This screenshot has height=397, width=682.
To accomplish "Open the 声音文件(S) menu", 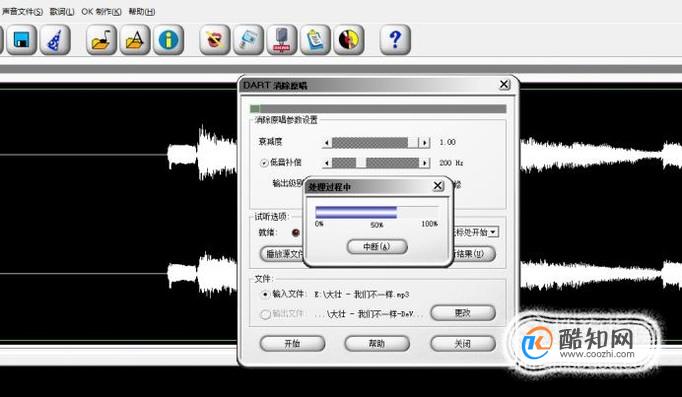I will tap(22, 12).
